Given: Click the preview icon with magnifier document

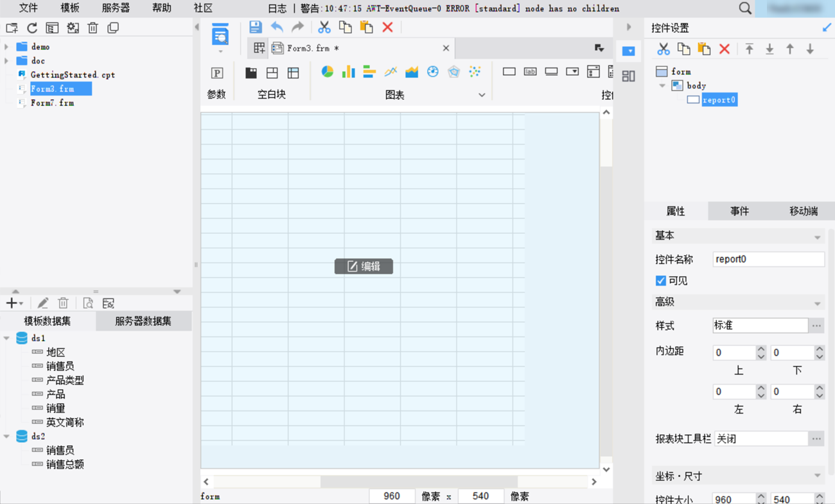Looking at the screenshot, I should (x=88, y=303).
